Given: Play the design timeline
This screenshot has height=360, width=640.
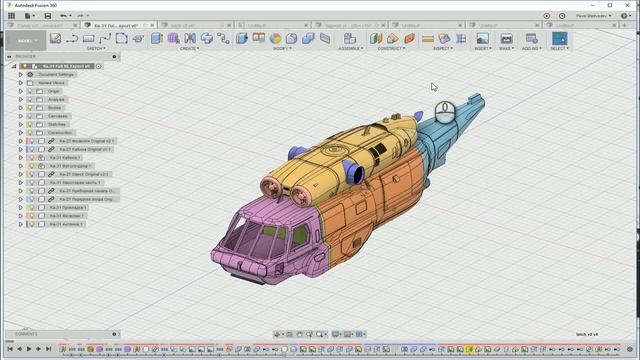Looking at the screenshot, I should (x=29, y=349).
